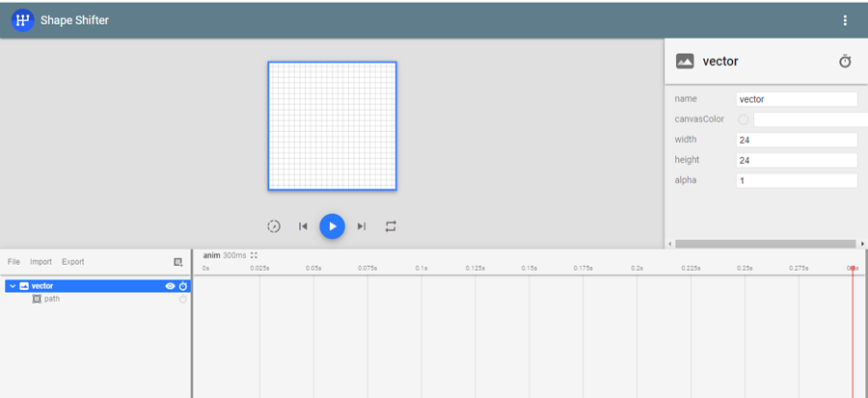Toggle visibility eye of vector layer
This screenshot has width=868, height=398.
pyautogui.click(x=171, y=286)
